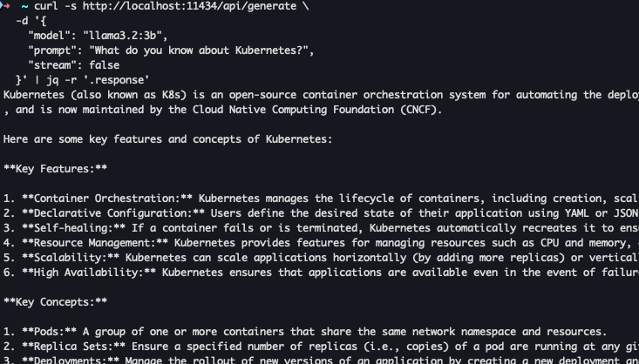The height and width of the screenshot is (364, 639).
Task: Click the "Container Orchestration" list item
Action: click(321, 199)
